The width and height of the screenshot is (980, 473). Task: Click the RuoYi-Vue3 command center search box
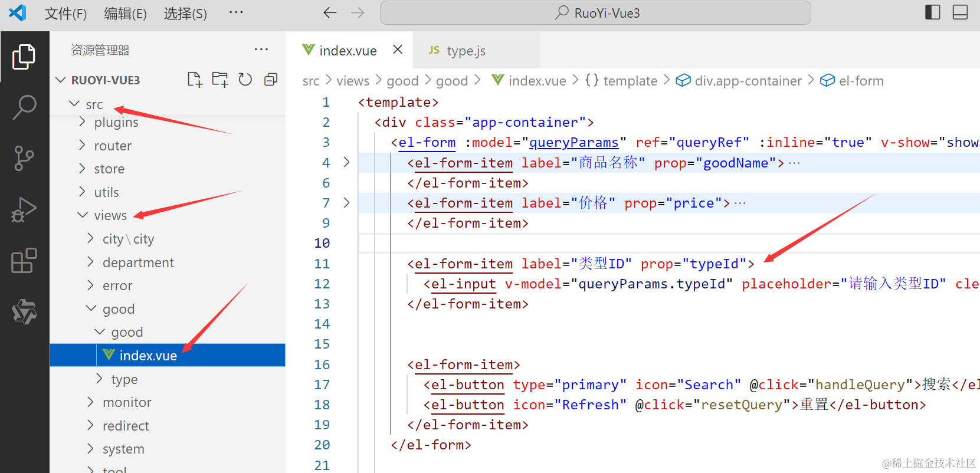(595, 13)
